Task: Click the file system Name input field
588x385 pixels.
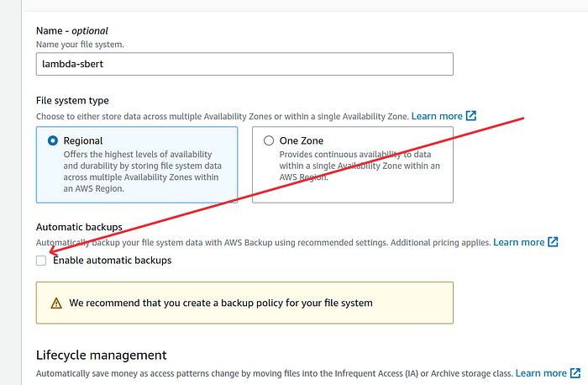Action: coord(244,64)
